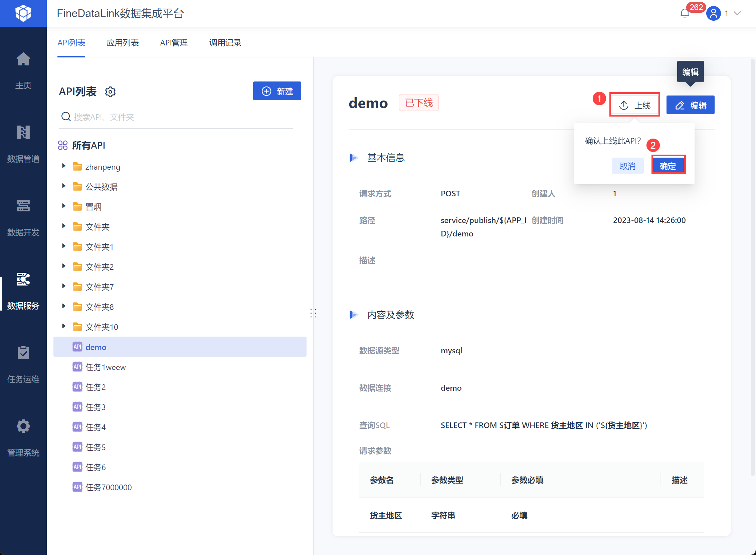Screen dimensions: 756x555
Task: Switch to the 应用列表 tab
Action: coord(122,43)
